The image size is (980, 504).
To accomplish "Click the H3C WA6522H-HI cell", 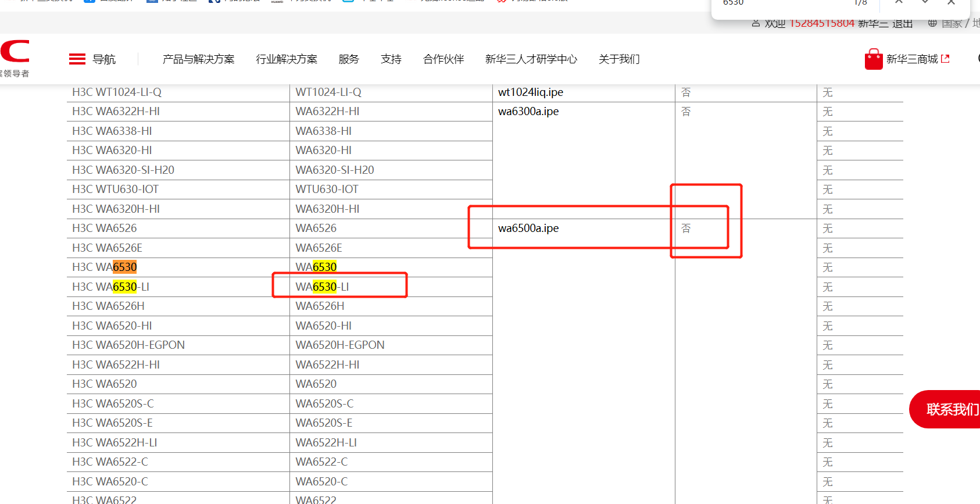I will click(116, 365).
